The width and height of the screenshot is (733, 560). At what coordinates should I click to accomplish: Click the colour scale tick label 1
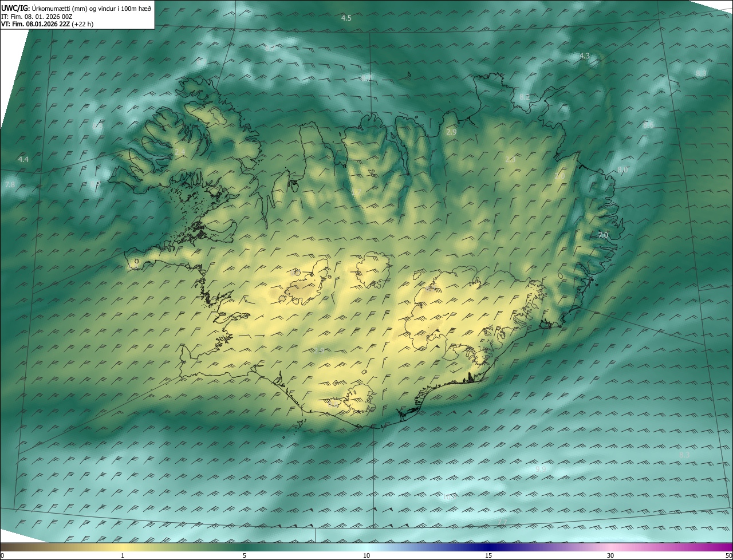tap(123, 555)
